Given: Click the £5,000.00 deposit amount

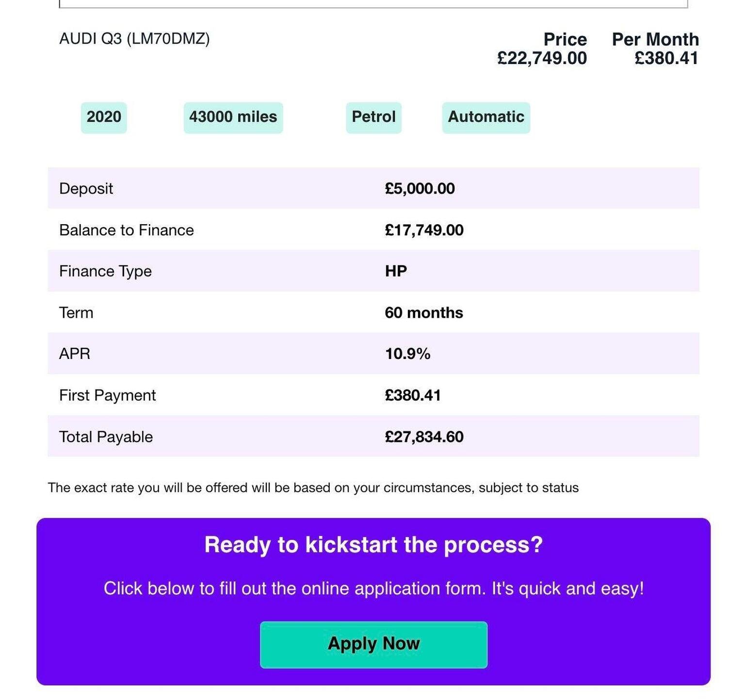Looking at the screenshot, I should tap(420, 188).
